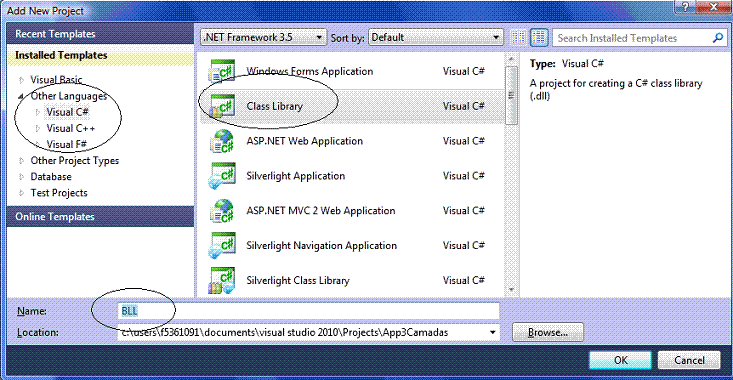Open the Sort by Default dropdown
Viewport: 733px width, 380px height.
pyautogui.click(x=436, y=37)
